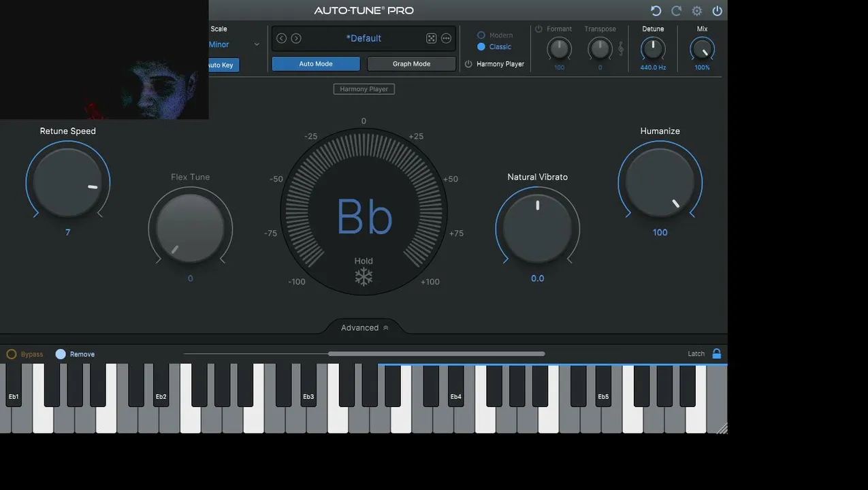Click the Humanize value 100
868x490 pixels.
pos(660,232)
